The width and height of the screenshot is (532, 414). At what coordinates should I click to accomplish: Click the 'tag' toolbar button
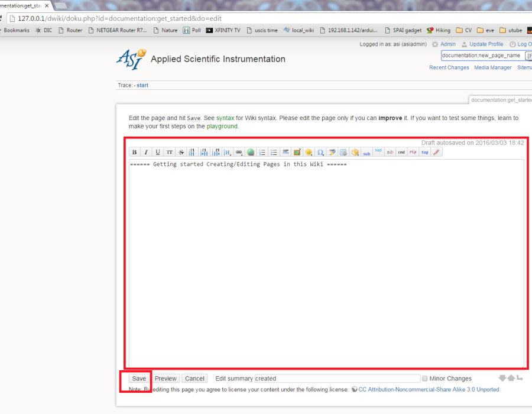[425, 153]
